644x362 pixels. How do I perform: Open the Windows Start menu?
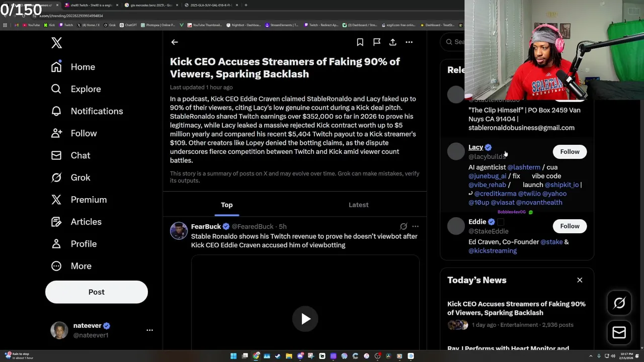[x=233, y=356]
